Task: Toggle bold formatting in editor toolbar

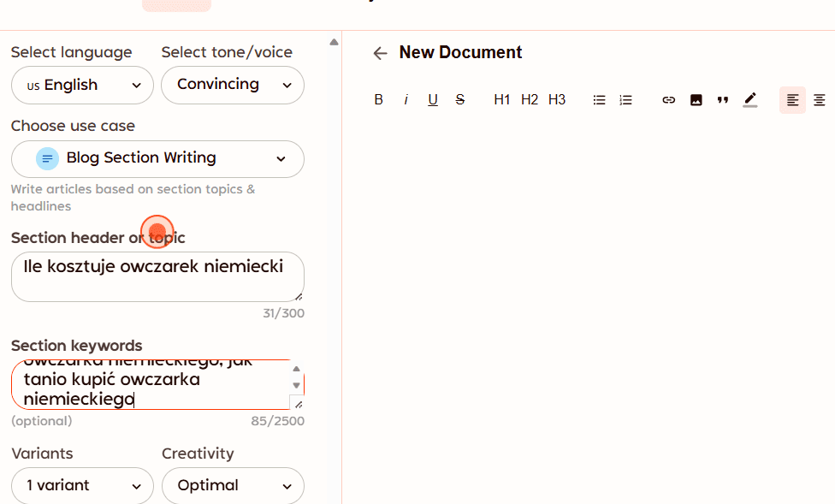Action: click(x=378, y=100)
